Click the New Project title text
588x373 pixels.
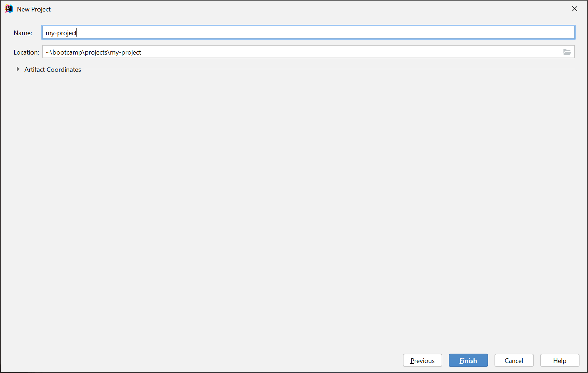[34, 9]
